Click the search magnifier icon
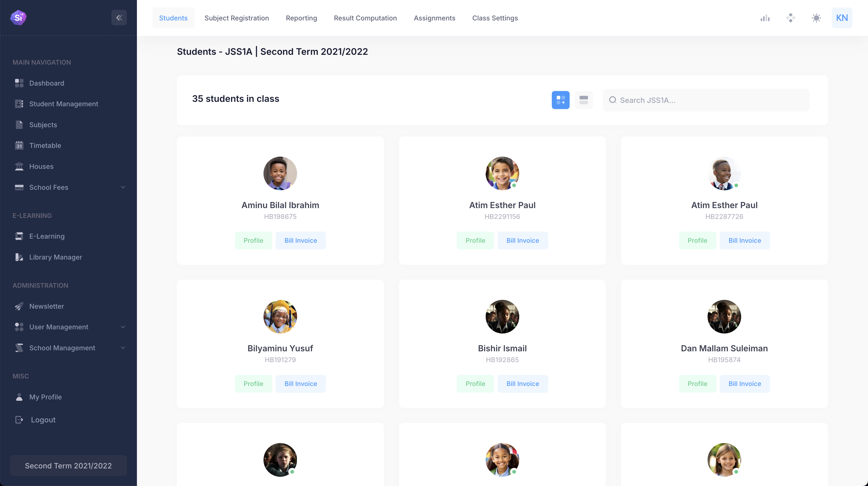The width and height of the screenshot is (868, 486). [x=613, y=100]
